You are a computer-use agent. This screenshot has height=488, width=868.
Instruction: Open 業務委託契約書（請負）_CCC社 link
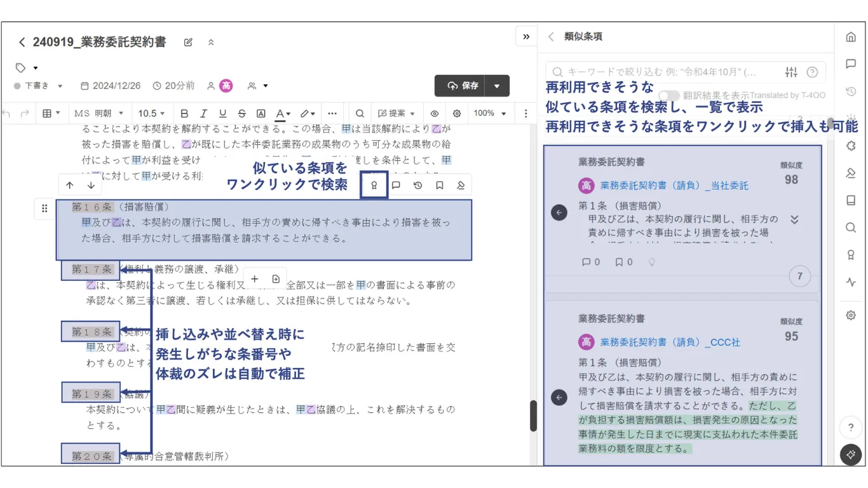click(670, 342)
